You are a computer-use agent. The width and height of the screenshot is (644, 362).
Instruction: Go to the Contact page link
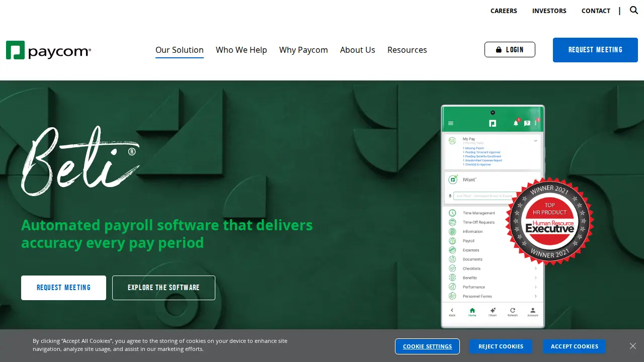tap(596, 11)
